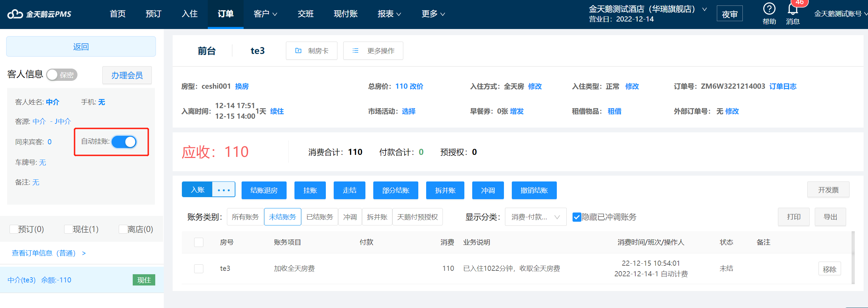Screen dimensions: 868x308
Task: Switch to 已结账务 tab
Action: [x=320, y=217]
